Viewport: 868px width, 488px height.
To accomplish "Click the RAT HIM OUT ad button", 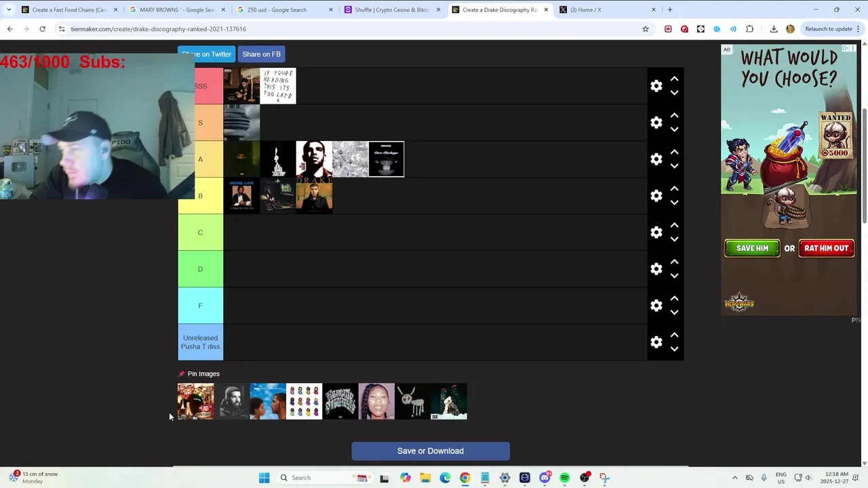I will click(x=826, y=248).
